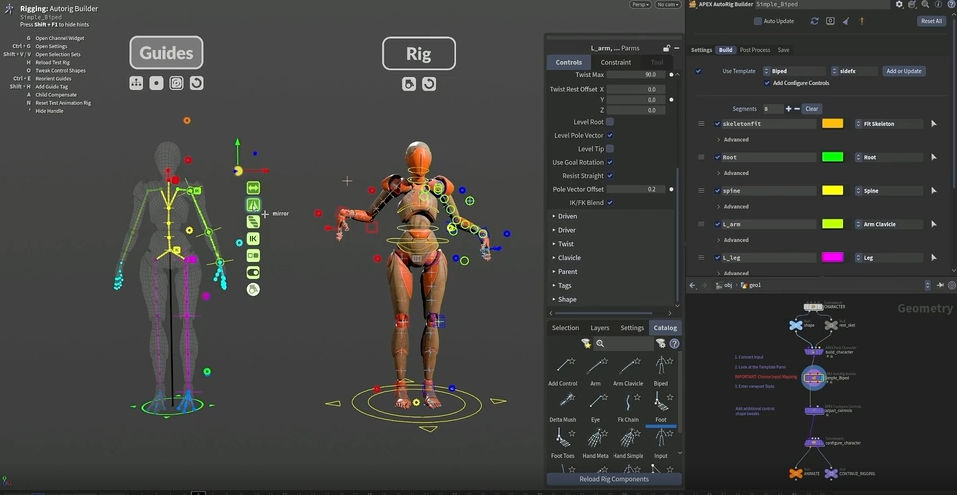Expand the Driver section
This screenshot has width=957, height=495.
pos(564,230)
